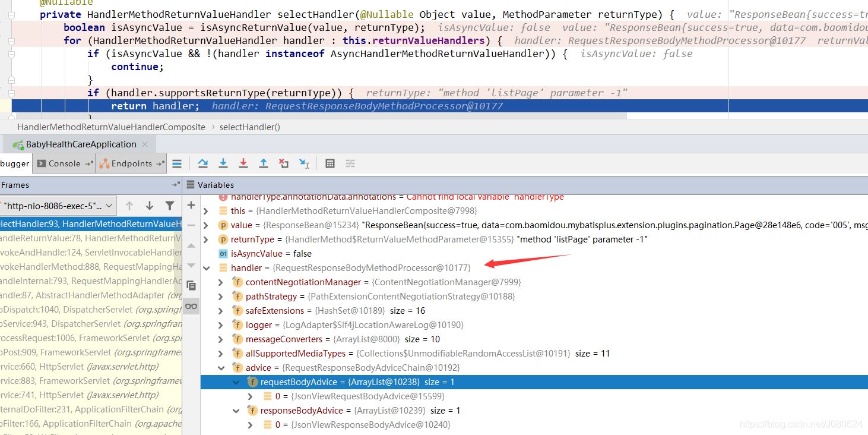Image resolution: width=868 pixels, height=435 pixels.
Task: Toggle the frames filter funnel icon
Action: click(170, 206)
